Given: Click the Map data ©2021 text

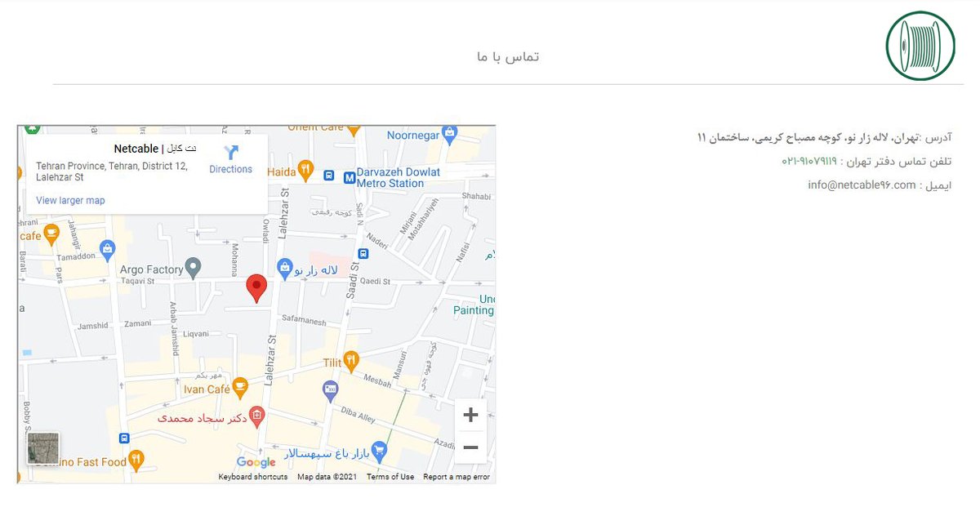Looking at the screenshot, I should pyautogui.click(x=327, y=477).
